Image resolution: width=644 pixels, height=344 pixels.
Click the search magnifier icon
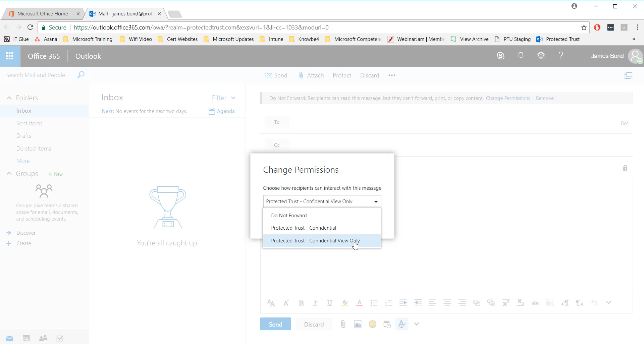point(81,75)
